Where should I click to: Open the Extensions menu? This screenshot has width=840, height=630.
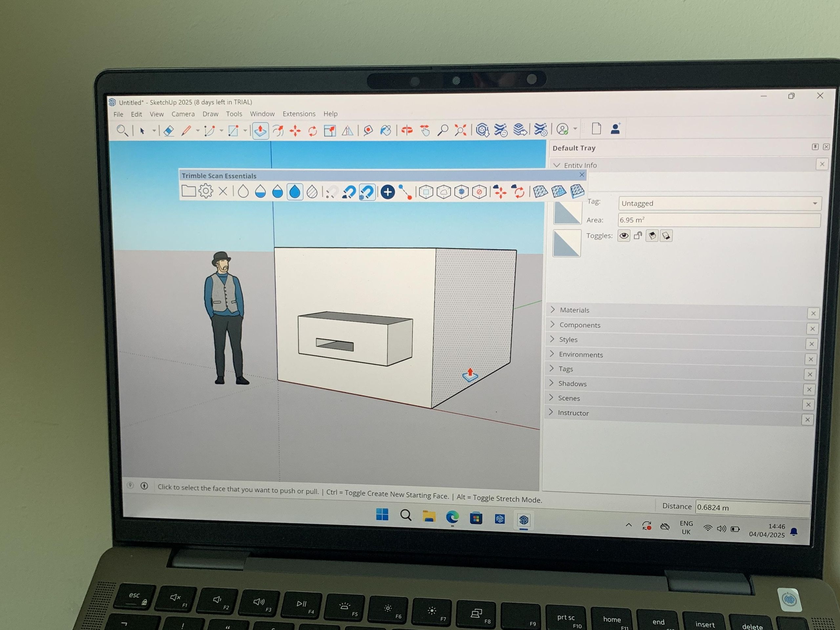(x=299, y=114)
